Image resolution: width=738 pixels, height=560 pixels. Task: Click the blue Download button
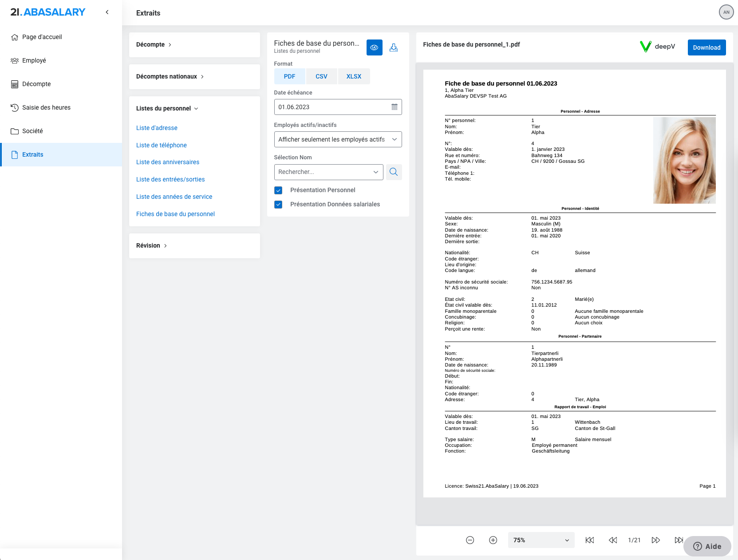pyautogui.click(x=706, y=47)
